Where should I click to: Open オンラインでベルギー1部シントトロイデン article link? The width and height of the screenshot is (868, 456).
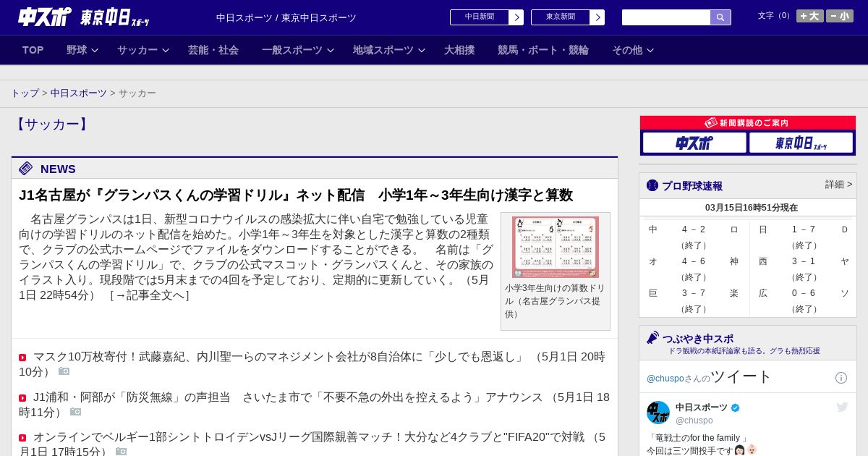click(x=312, y=444)
